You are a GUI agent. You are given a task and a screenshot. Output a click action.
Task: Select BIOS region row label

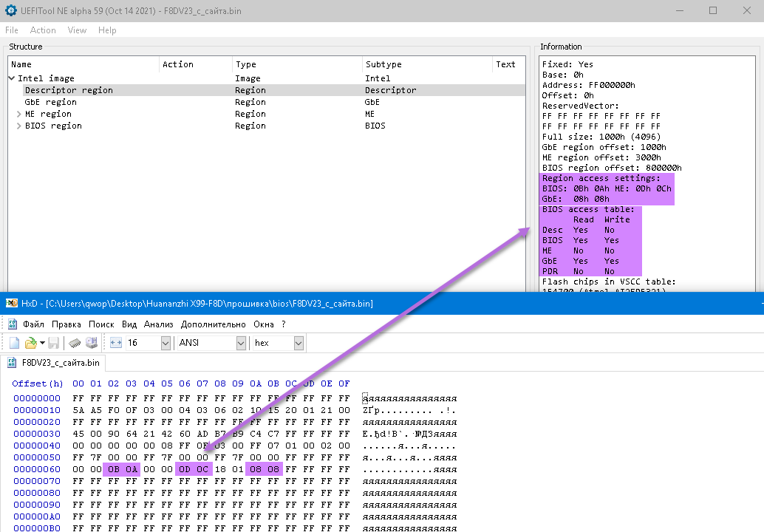click(53, 126)
